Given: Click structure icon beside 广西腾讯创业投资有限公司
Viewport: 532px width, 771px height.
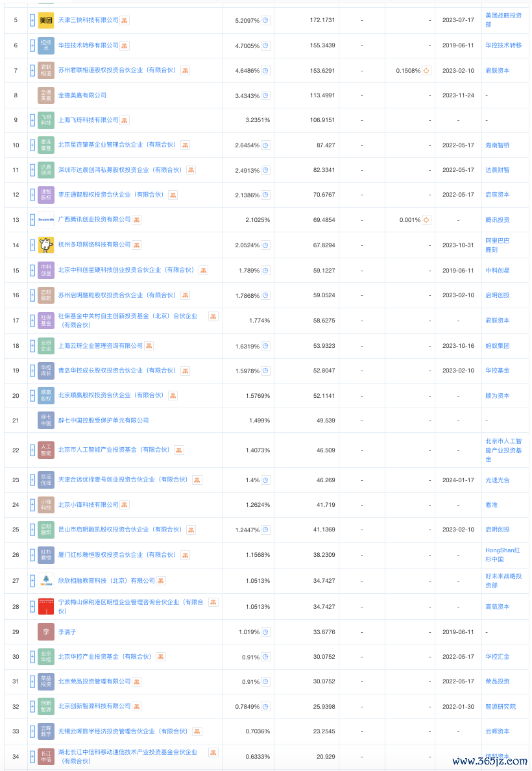Looking at the screenshot, I should click(137, 220).
